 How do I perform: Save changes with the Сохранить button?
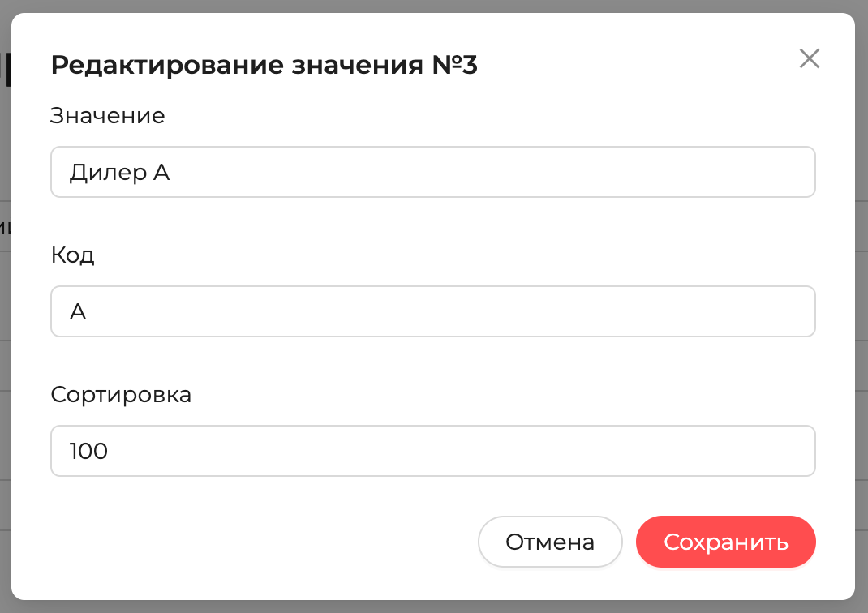[x=726, y=542]
